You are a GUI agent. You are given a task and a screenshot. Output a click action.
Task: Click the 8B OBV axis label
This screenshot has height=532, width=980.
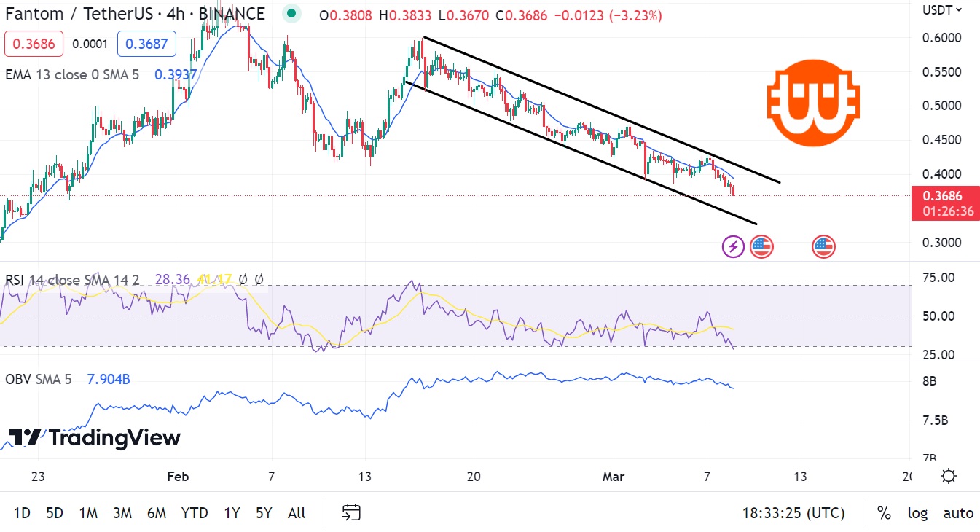(x=929, y=381)
